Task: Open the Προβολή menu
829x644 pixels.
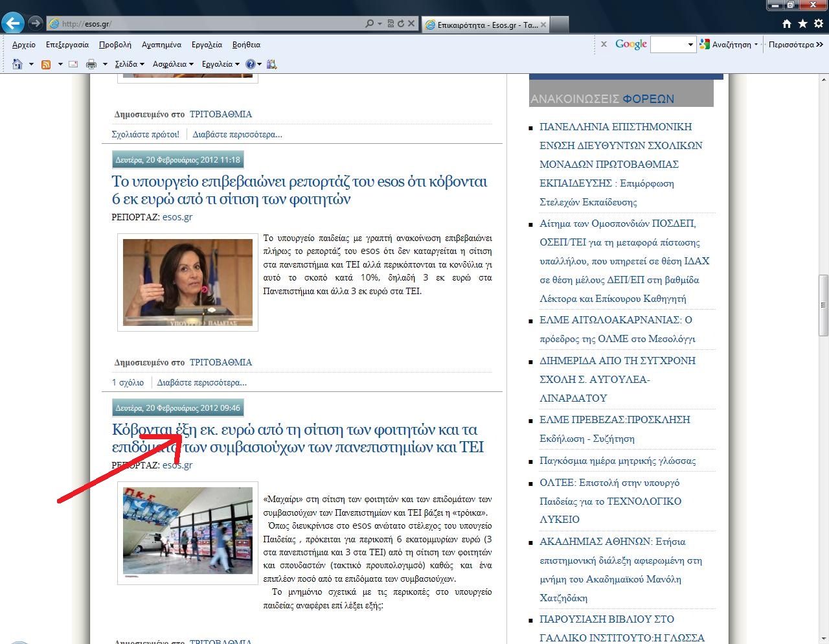Action: (x=115, y=45)
